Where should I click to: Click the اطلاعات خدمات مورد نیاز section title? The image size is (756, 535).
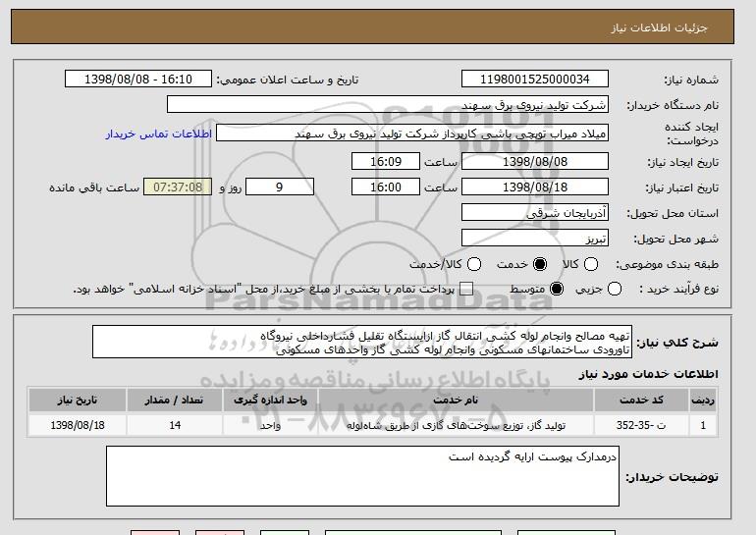[648, 374]
